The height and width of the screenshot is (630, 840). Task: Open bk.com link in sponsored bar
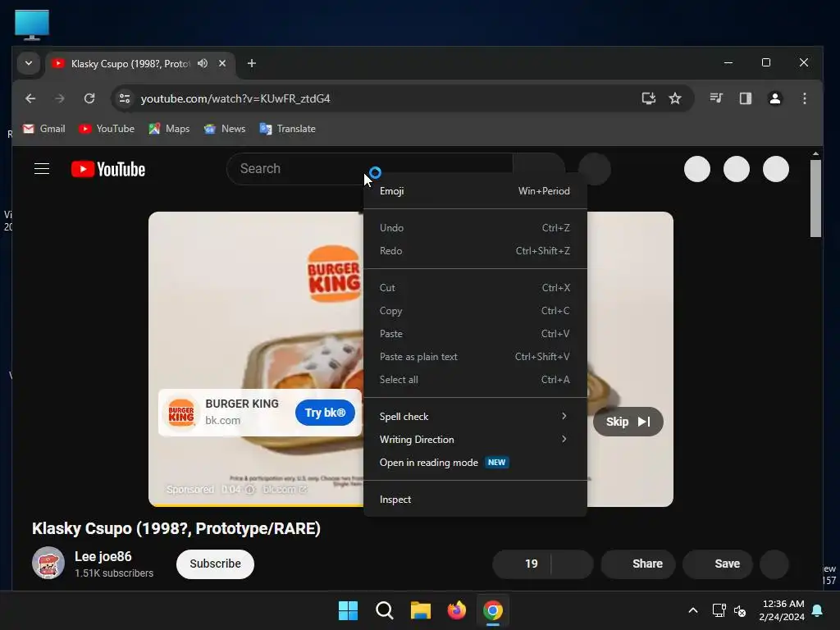point(285,490)
